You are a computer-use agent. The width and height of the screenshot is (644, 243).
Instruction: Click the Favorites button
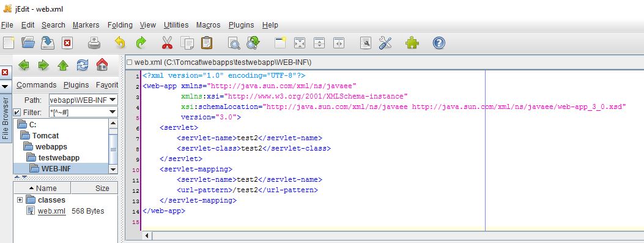107,85
